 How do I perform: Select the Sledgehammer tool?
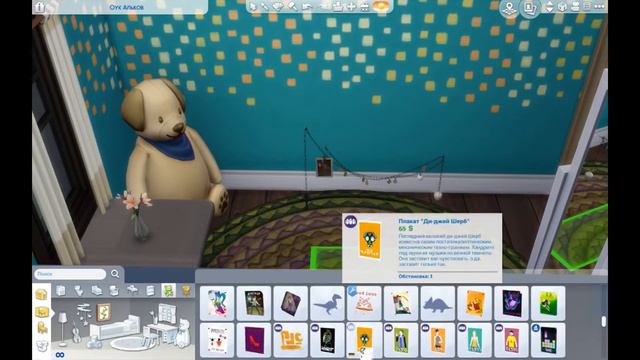tap(293, 7)
